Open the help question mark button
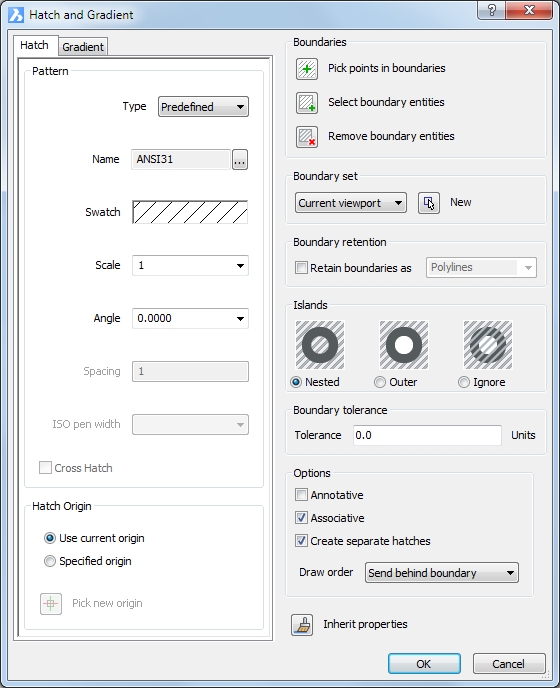Image resolution: width=560 pixels, height=688 pixels. click(x=492, y=10)
